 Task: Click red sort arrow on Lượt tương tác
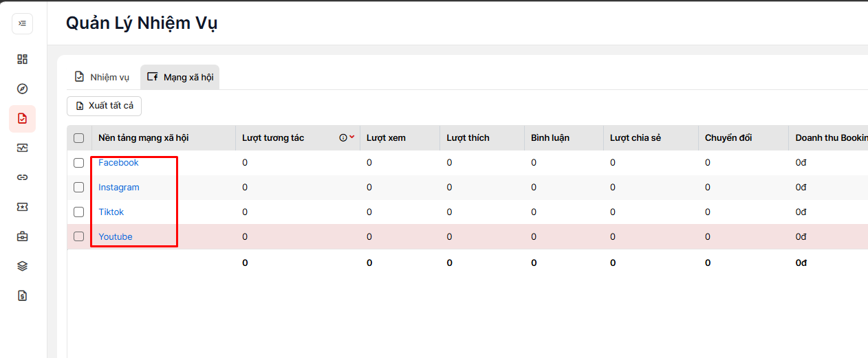tap(352, 137)
